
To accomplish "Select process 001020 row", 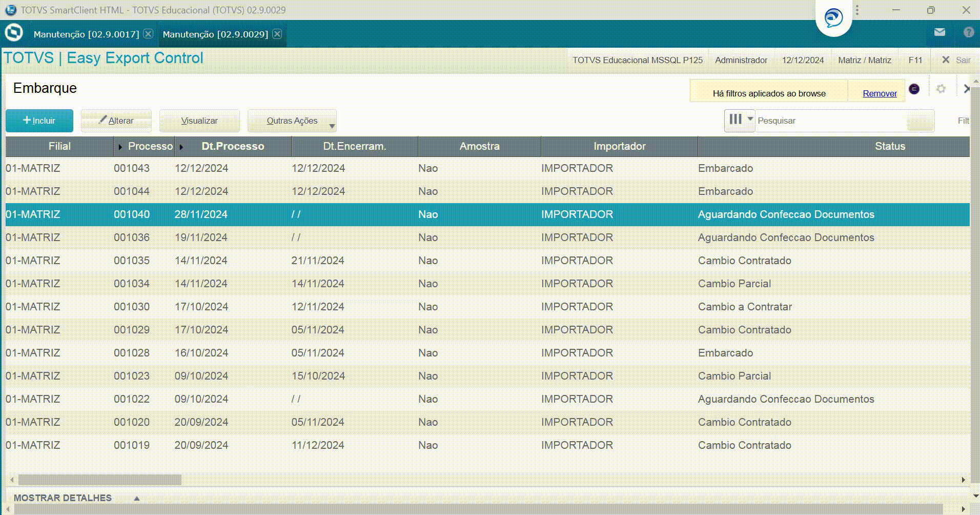I will [x=487, y=422].
